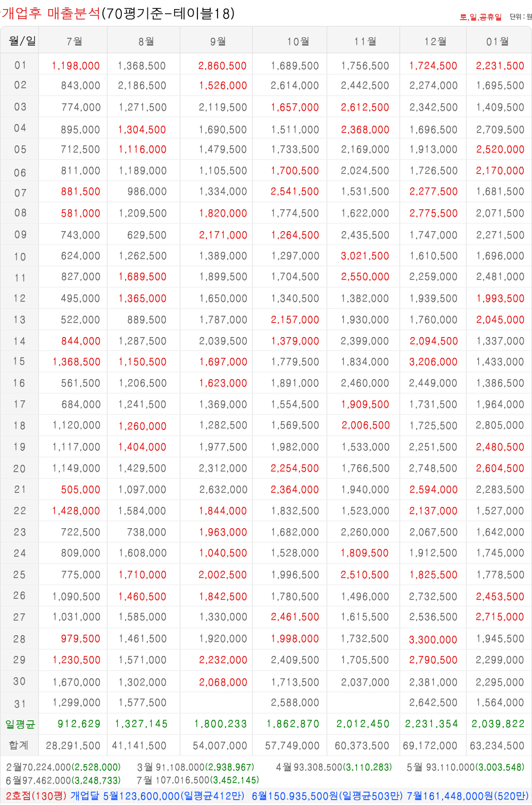Click the 9월 column header
The image size is (532, 805).
coord(218,42)
